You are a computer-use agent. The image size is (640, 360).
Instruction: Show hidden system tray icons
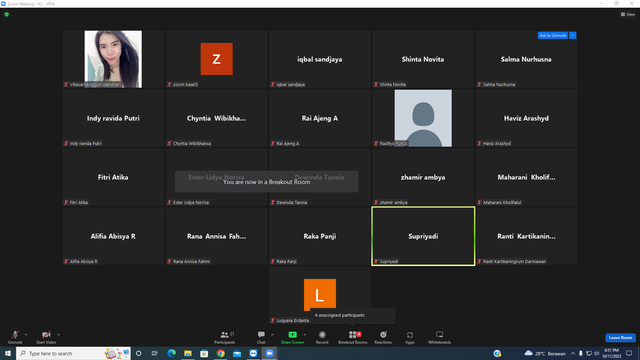pos(573,353)
